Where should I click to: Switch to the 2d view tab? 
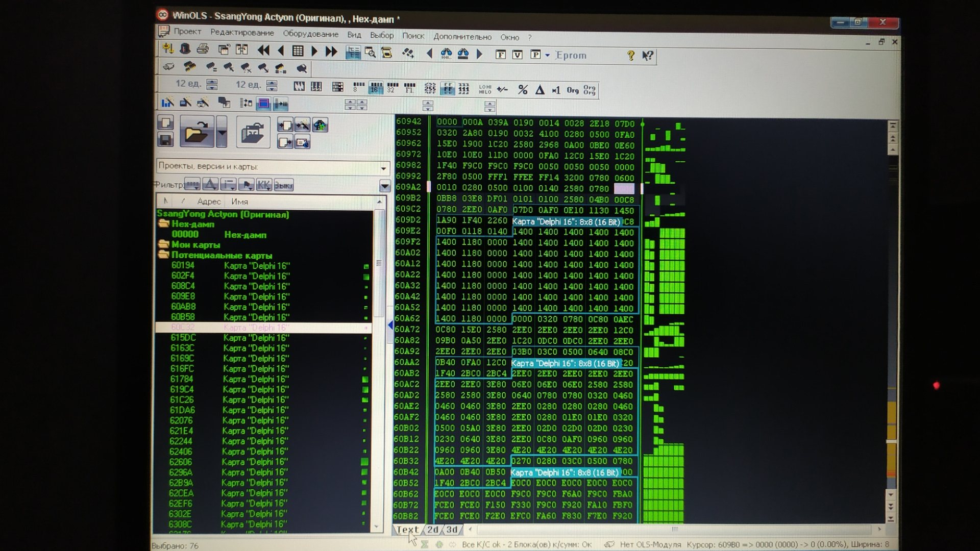tap(432, 530)
